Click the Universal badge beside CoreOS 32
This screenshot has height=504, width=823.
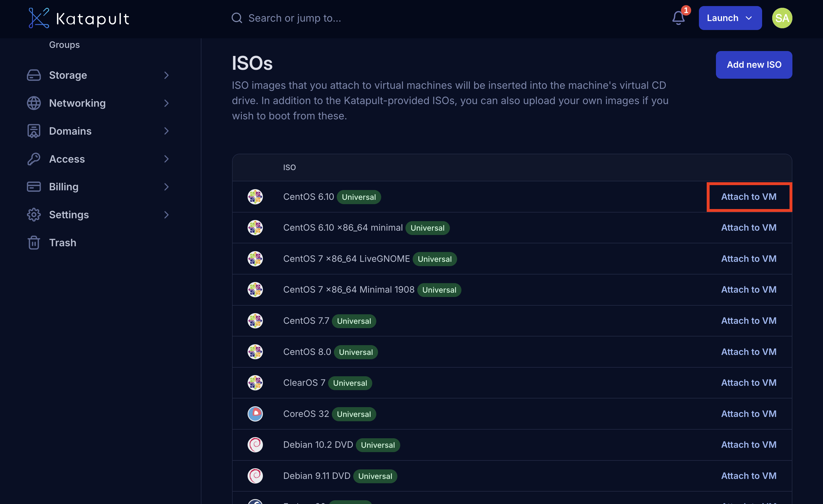tap(354, 414)
